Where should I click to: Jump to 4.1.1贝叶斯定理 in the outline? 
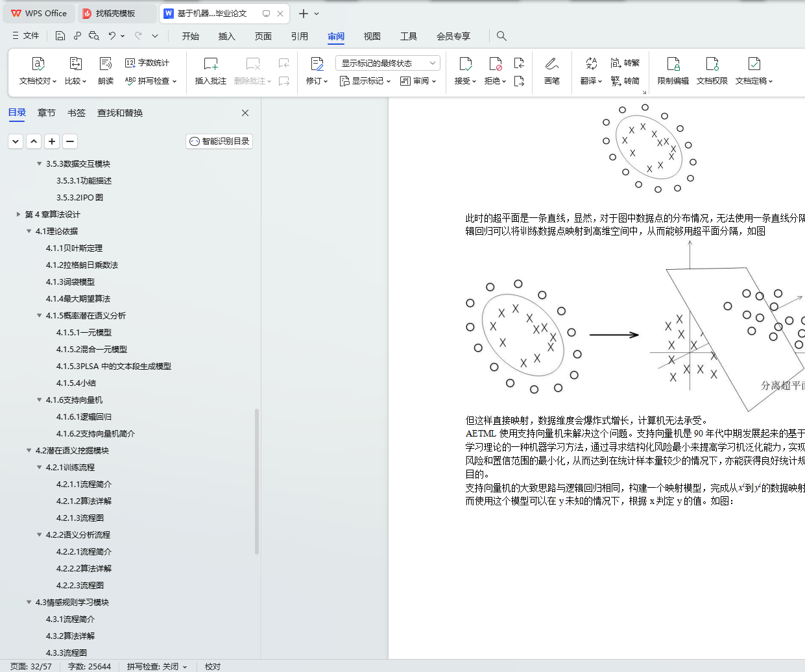tap(74, 248)
